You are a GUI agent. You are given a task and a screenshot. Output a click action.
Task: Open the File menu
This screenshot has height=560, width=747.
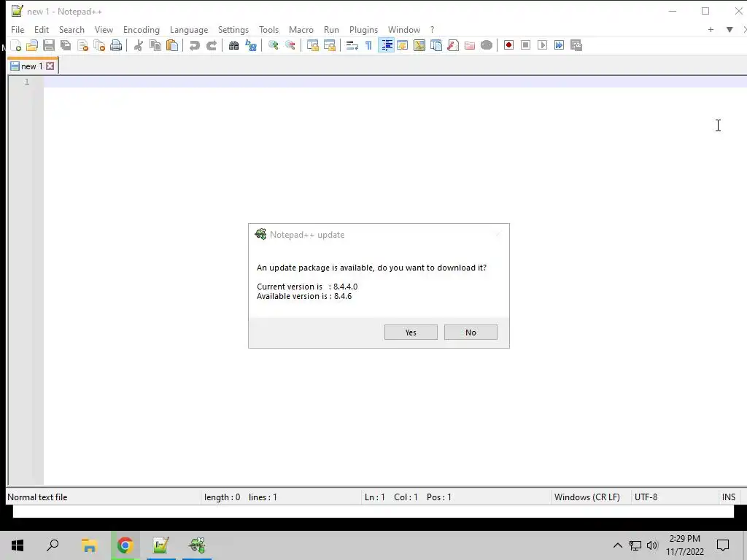pos(18,29)
